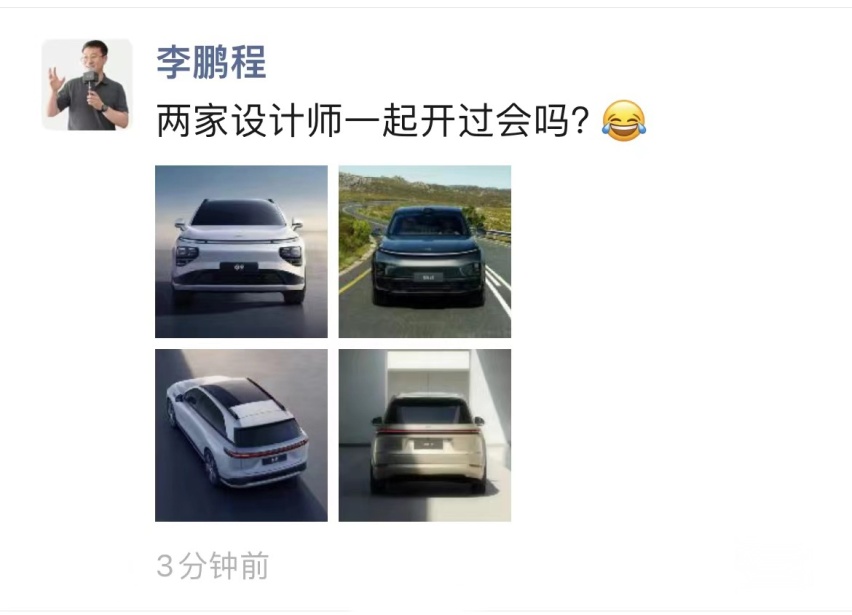Click the raised hand in avatar photo
This screenshot has height=615, width=852.
tap(55, 79)
